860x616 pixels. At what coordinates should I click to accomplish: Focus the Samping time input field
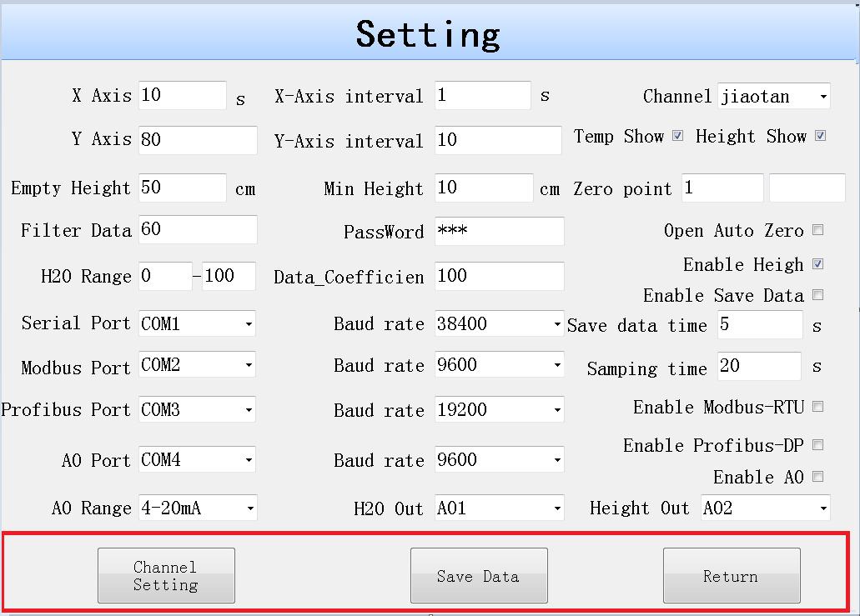click(x=758, y=366)
